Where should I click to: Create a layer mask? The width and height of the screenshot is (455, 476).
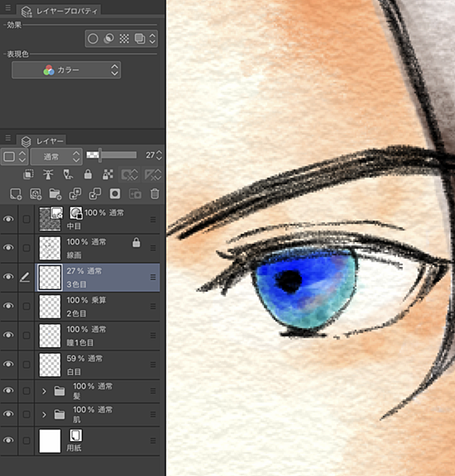(x=115, y=193)
